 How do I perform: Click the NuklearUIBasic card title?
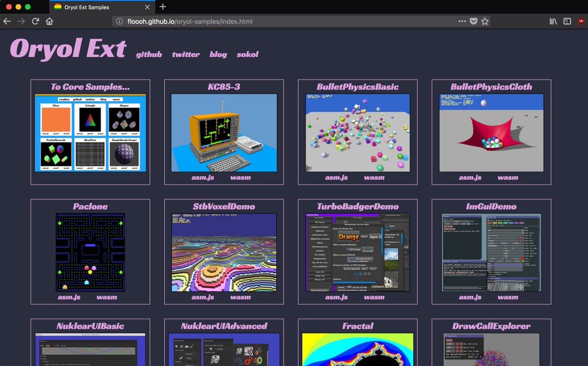point(90,326)
